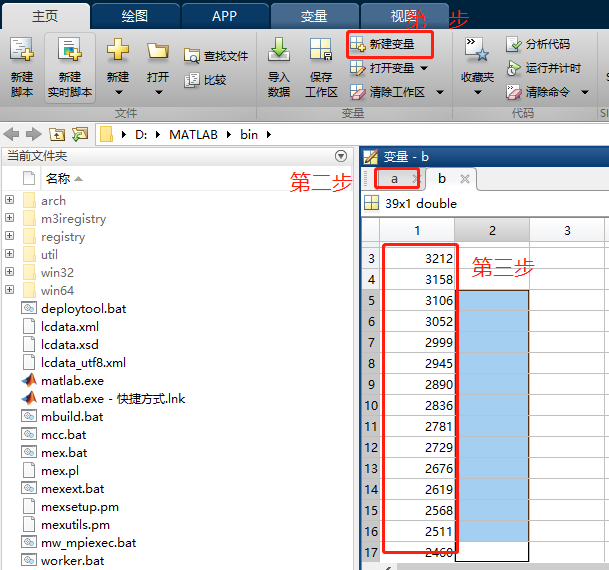Screen dimensions: 609x570
Task: Click the up-one-folder icon
Action: click(x=57, y=134)
